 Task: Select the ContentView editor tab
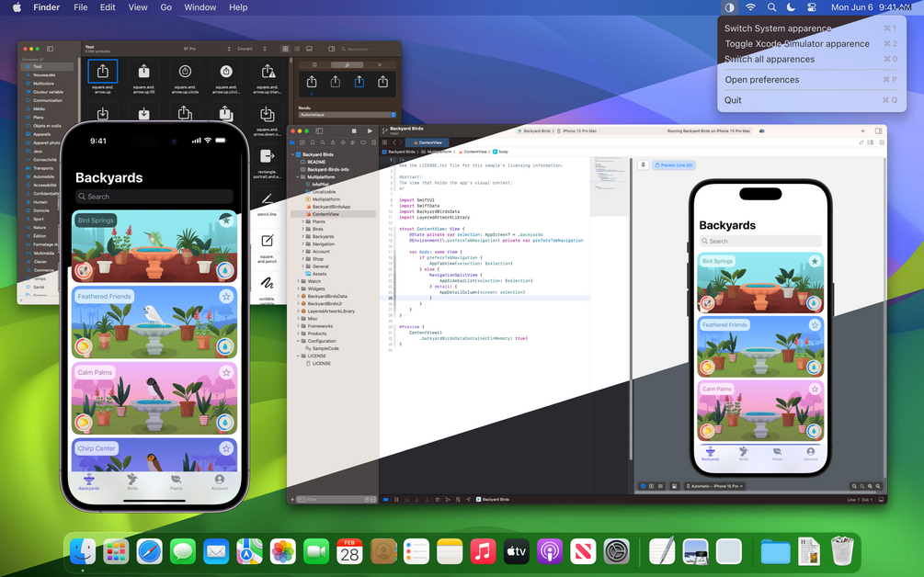(x=428, y=142)
